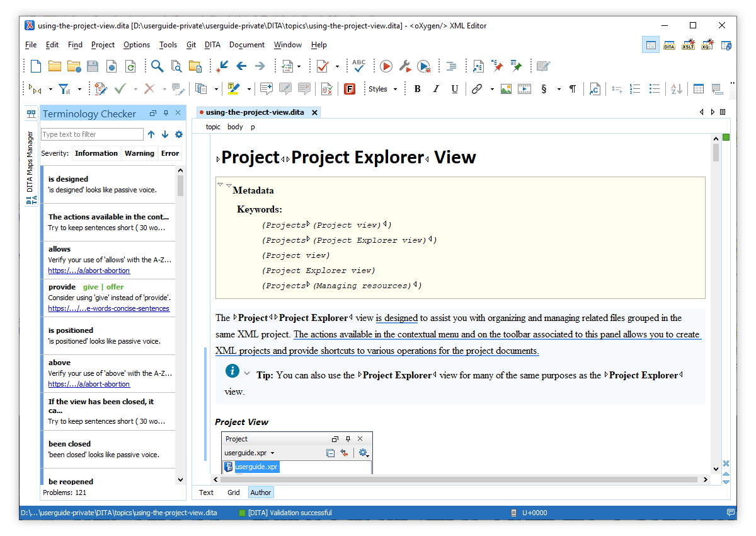Open Find/Replace with the magnifier icon

point(157,66)
